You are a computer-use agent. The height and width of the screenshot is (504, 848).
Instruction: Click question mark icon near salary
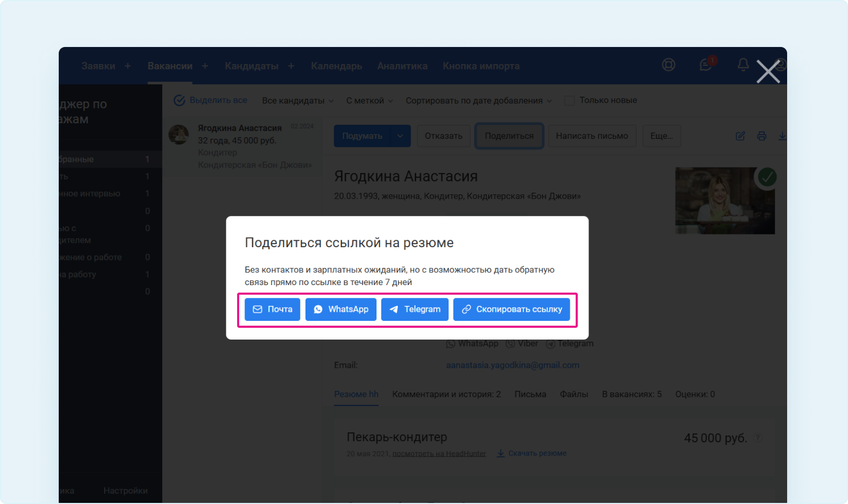pos(757,438)
